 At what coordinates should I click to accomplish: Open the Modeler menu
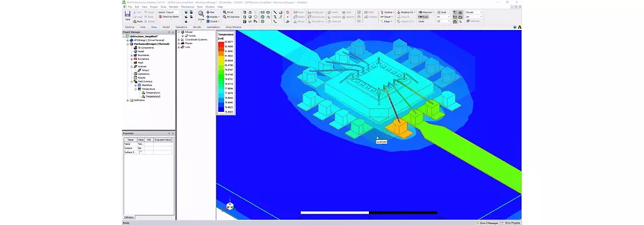[174, 7]
